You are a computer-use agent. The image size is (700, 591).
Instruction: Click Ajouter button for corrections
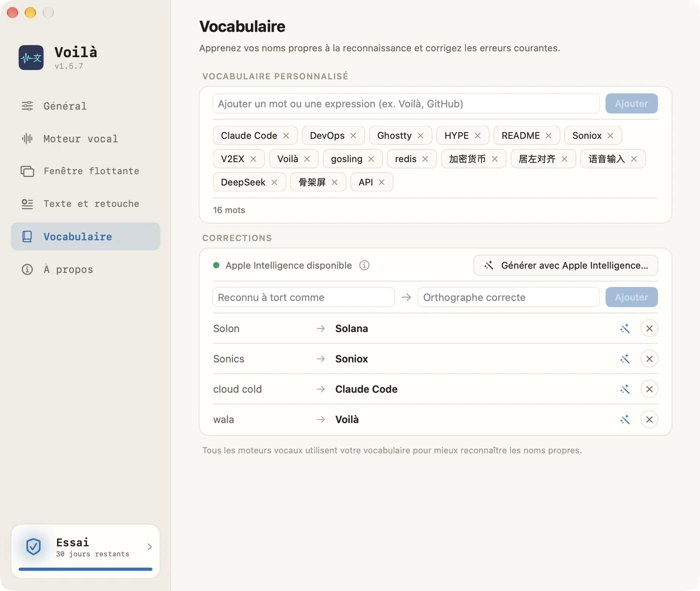click(x=631, y=297)
